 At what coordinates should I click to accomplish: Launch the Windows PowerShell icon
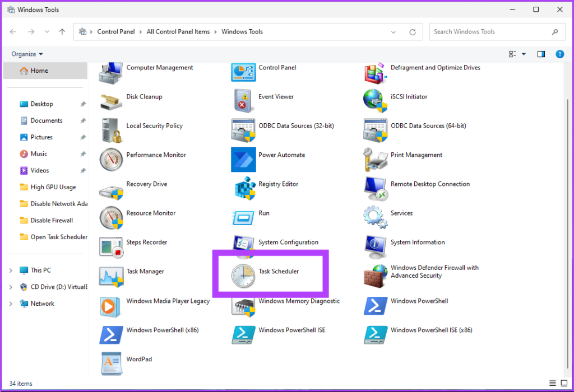(x=375, y=306)
